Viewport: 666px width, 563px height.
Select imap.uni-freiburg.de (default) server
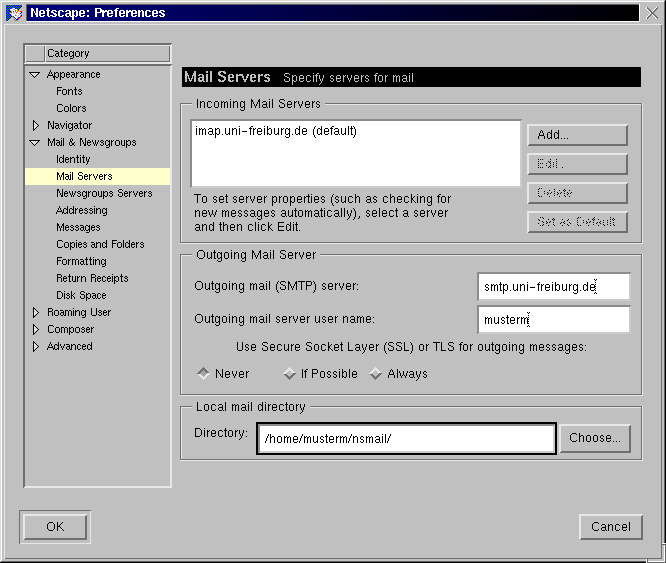click(x=276, y=131)
